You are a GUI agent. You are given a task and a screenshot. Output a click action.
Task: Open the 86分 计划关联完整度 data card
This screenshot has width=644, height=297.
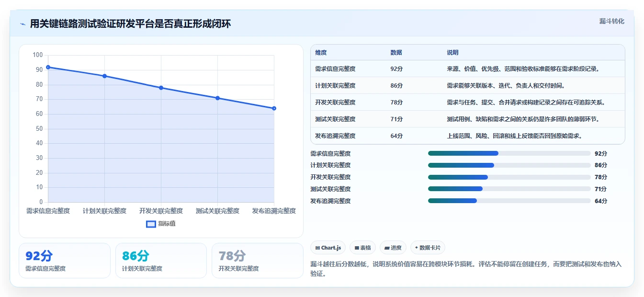click(x=161, y=261)
